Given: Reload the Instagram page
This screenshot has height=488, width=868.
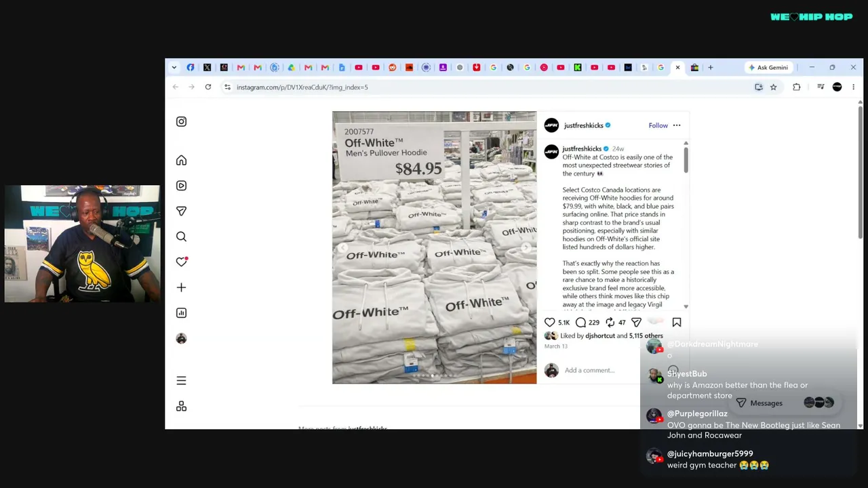Looking at the screenshot, I should 208,87.
